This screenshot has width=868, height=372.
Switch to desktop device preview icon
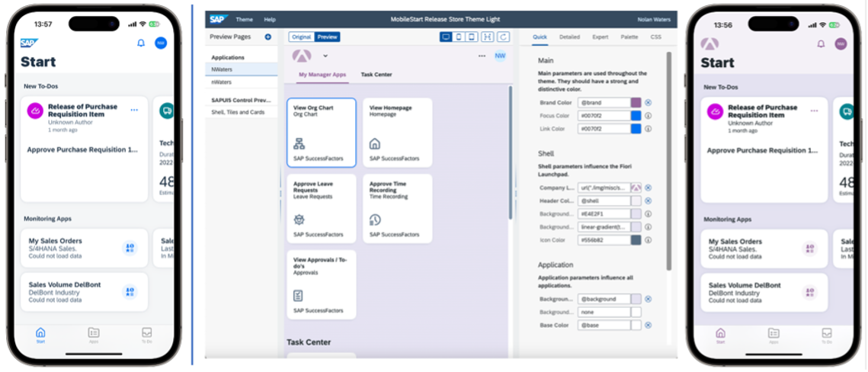(446, 37)
